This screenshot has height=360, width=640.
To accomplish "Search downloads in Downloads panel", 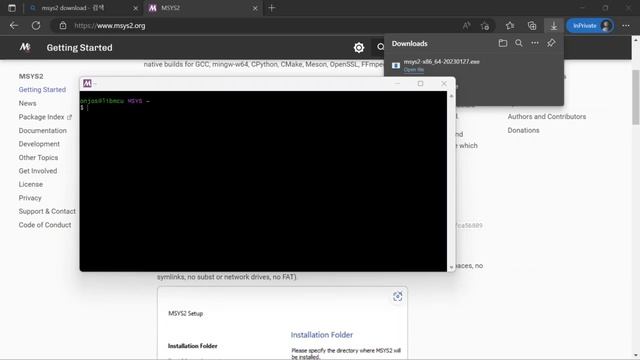I will coord(519,43).
